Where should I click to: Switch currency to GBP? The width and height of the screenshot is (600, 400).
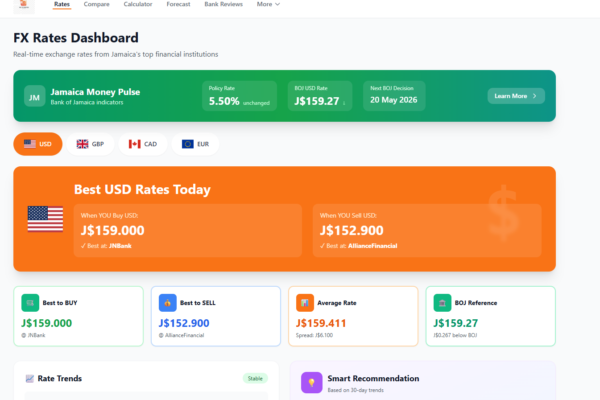click(91, 144)
